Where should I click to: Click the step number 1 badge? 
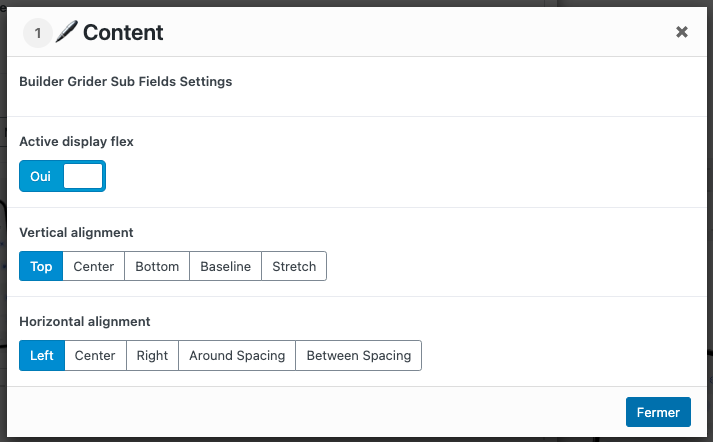(x=38, y=33)
